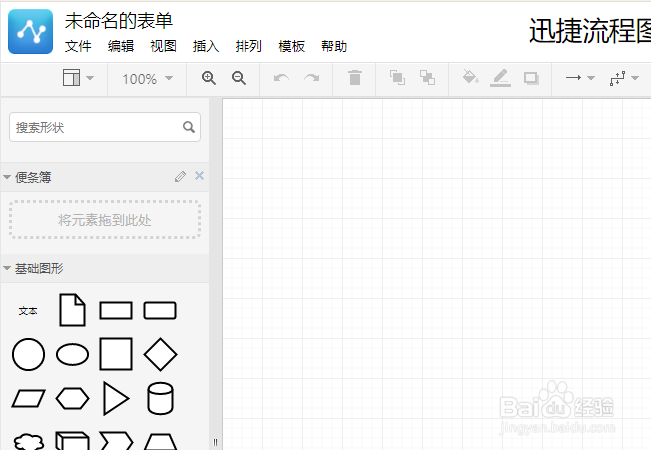Click the 将元素拖到此处 drop area
Viewport: 651px width, 450px height.
tap(105, 220)
